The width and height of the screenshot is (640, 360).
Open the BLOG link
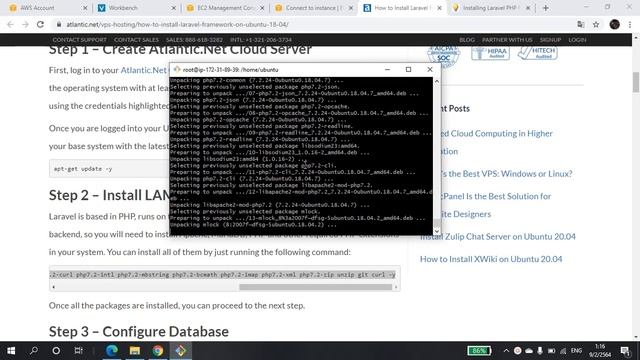467,40
